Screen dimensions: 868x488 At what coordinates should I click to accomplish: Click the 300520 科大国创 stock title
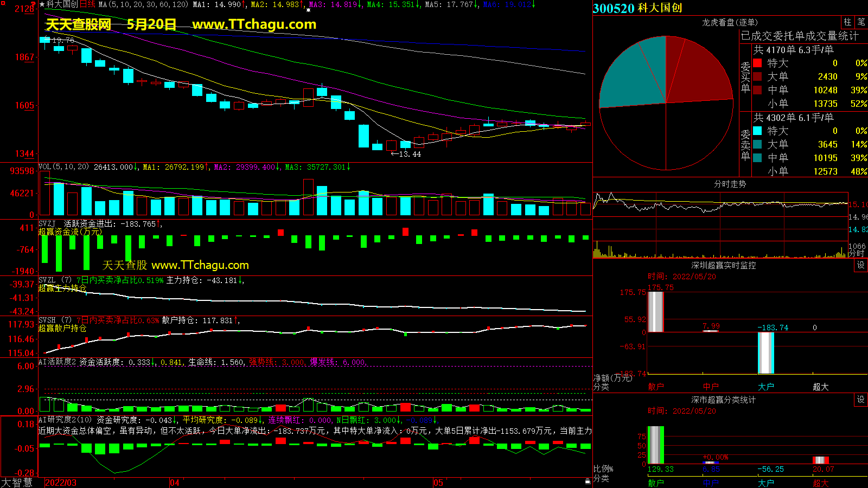coord(637,8)
